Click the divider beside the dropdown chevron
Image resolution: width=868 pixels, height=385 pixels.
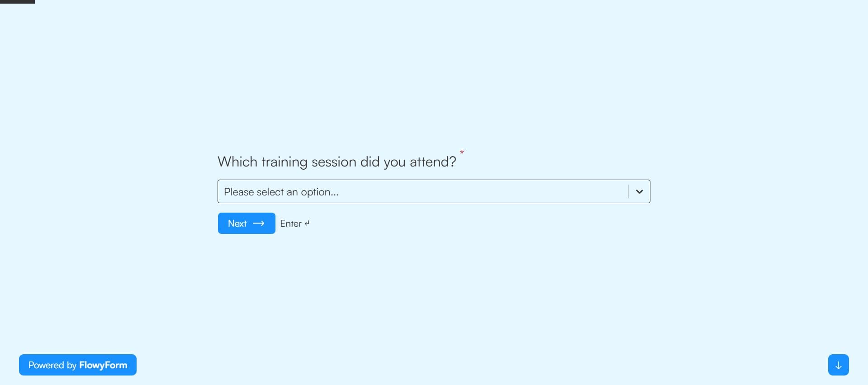(628, 191)
